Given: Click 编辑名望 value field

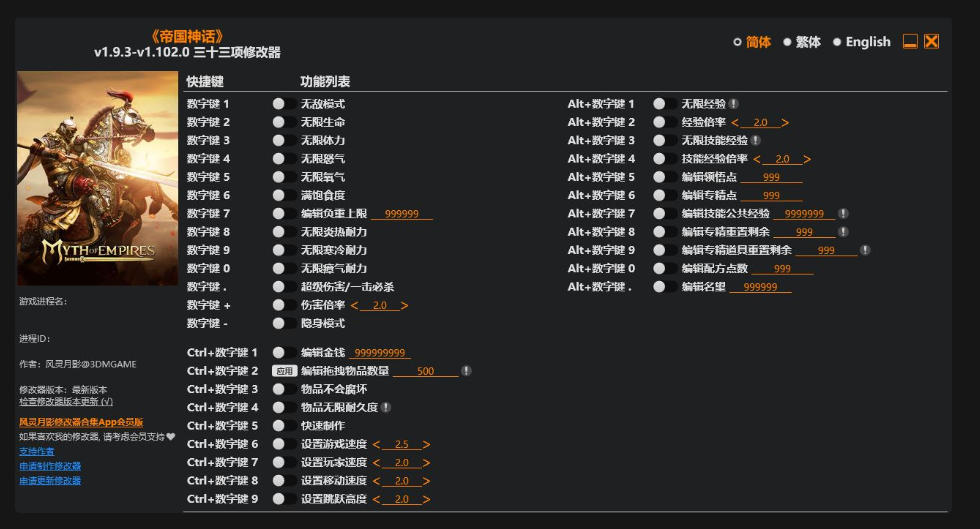Looking at the screenshot, I should (761, 287).
